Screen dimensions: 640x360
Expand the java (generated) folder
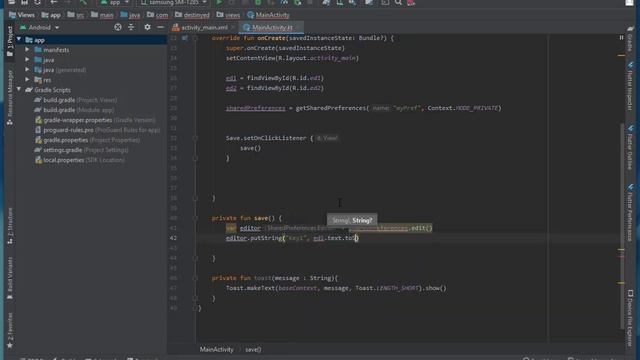(27, 70)
